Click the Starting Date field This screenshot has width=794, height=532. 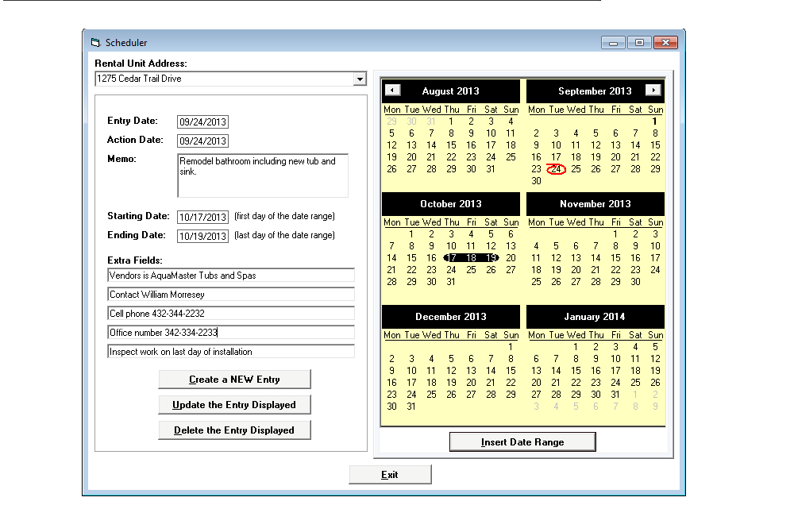tap(202, 216)
